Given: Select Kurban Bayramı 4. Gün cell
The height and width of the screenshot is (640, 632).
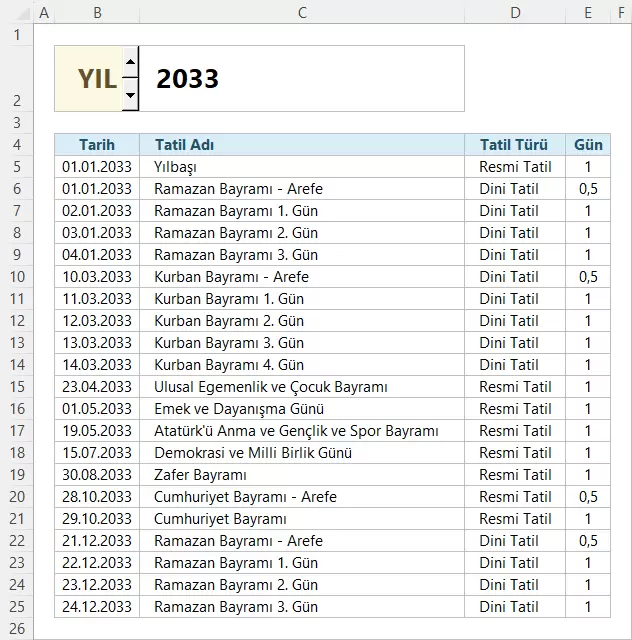Looking at the screenshot, I should pyautogui.click(x=302, y=365).
